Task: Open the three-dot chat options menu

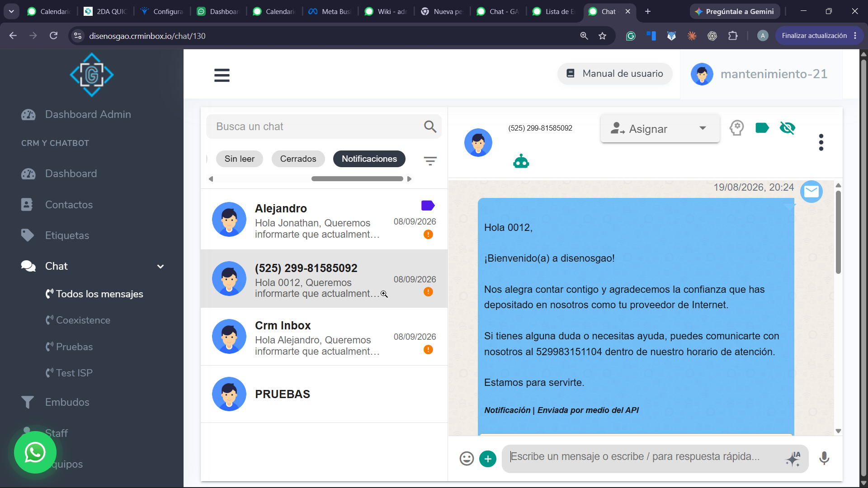Action: pos(821,142)
